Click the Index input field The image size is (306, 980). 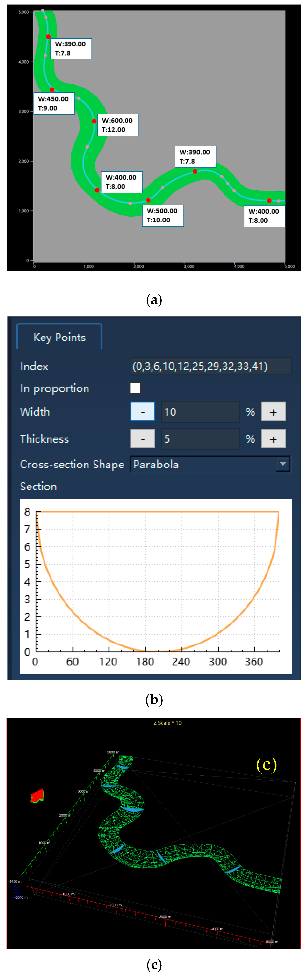[211, 366]
